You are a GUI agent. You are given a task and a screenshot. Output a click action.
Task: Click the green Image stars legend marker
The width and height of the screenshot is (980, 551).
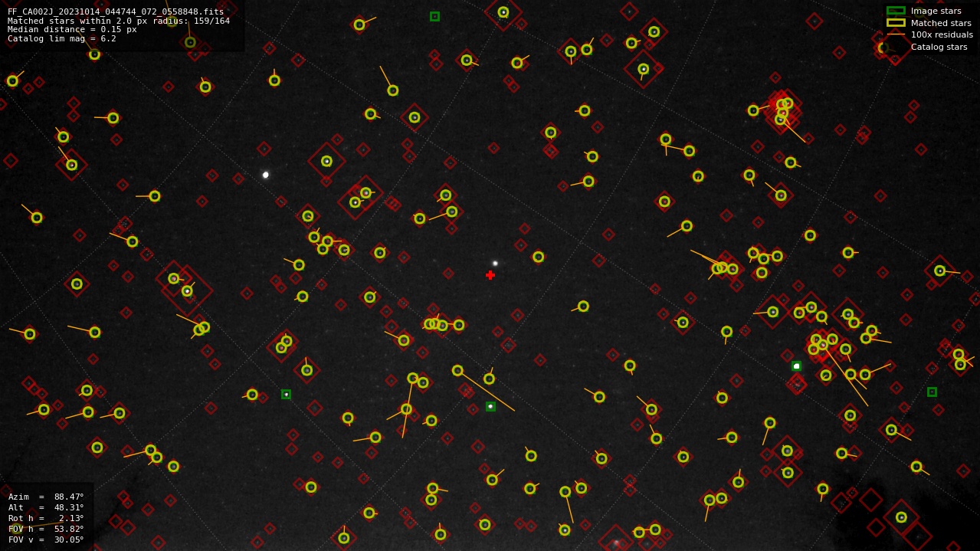point(896,11)
